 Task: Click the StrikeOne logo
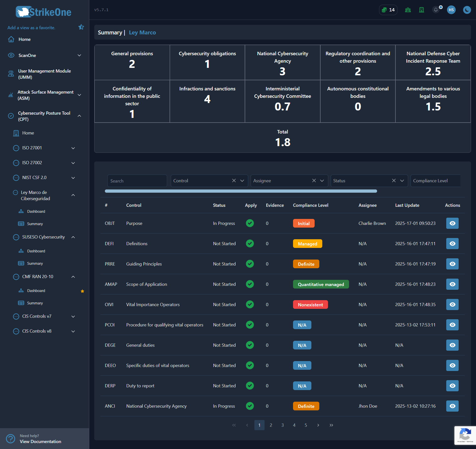[44, 12]
